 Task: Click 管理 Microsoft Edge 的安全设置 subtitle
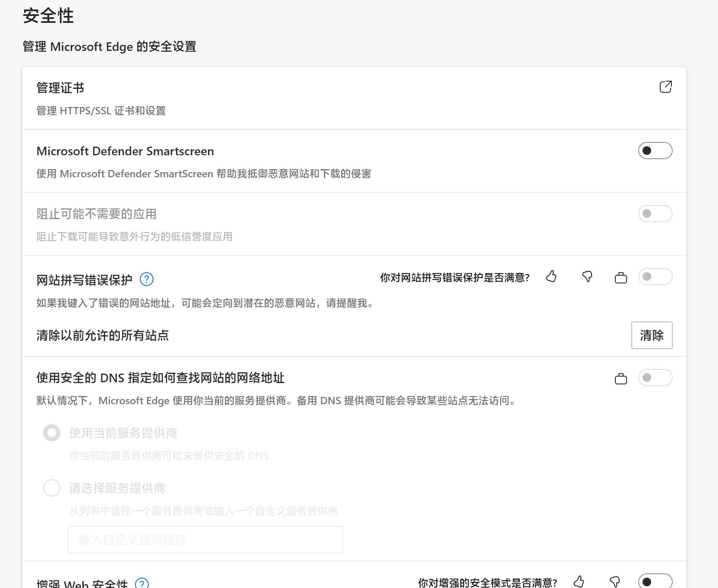[110, 47]
